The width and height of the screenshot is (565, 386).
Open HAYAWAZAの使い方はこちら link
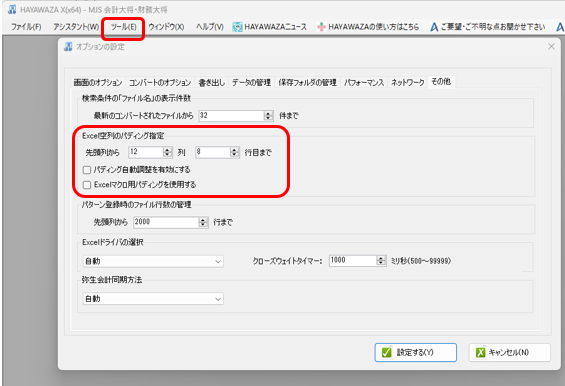[x=374, y=27]
